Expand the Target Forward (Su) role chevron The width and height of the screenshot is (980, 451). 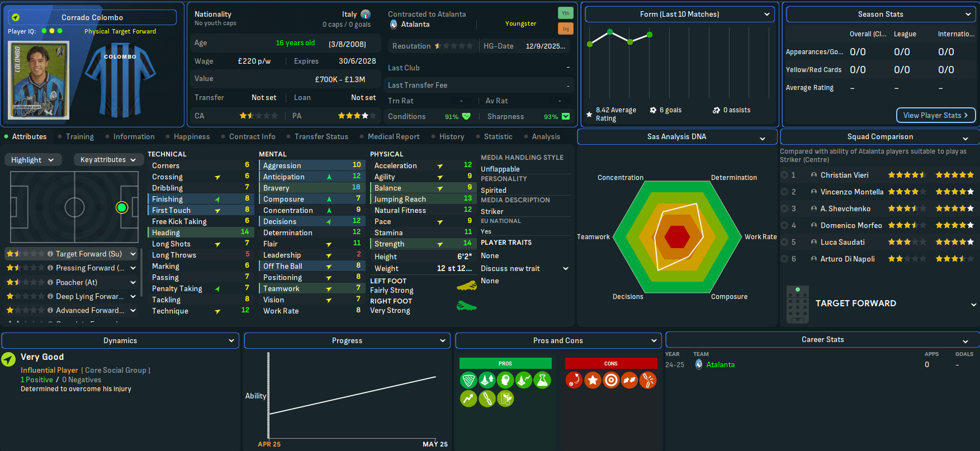133,254
